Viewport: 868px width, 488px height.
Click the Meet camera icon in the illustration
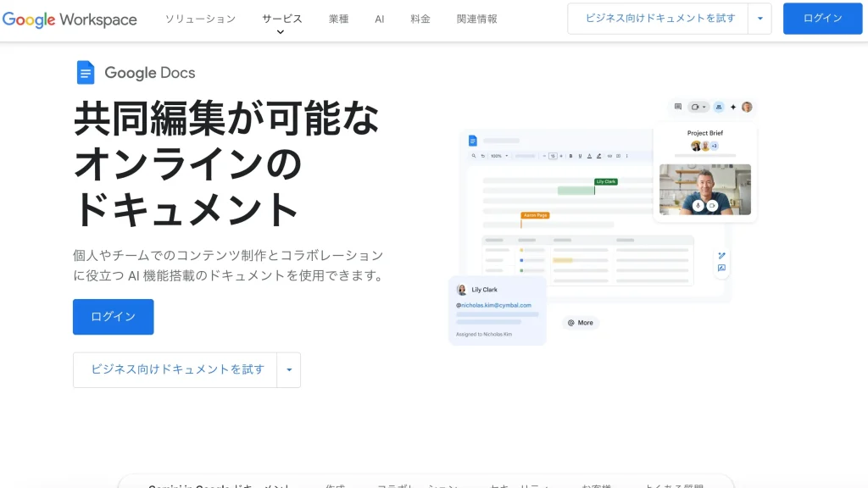pos(698,107)
